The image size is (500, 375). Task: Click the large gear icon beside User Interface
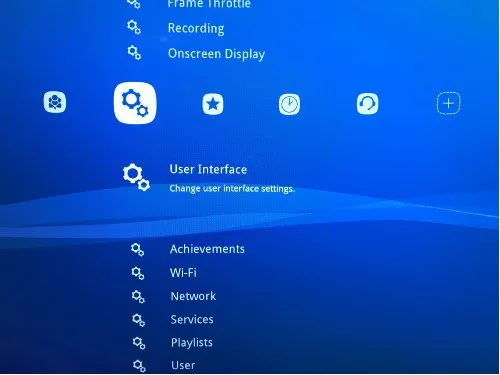136,177
